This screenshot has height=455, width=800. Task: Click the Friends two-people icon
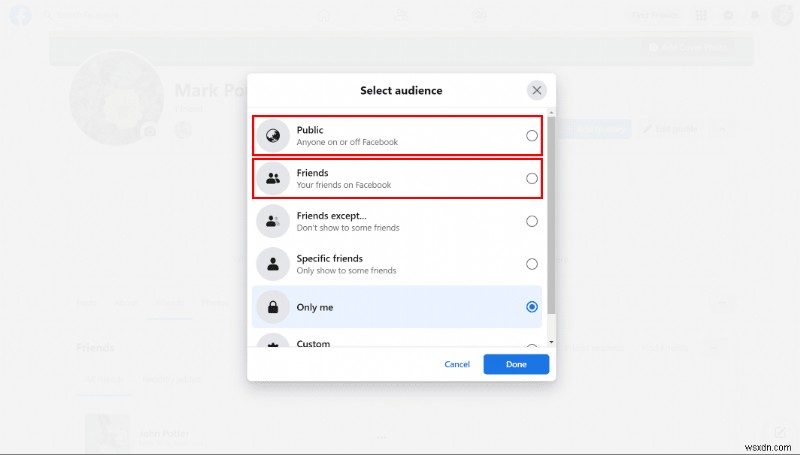[273, 179]
